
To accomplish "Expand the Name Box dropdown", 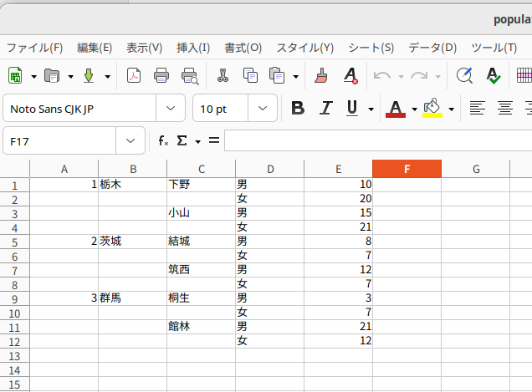I will pos(130,140).
